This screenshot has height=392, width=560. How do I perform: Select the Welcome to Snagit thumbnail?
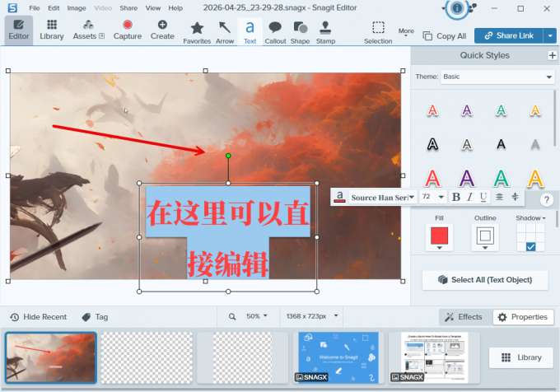pos(338,357)
